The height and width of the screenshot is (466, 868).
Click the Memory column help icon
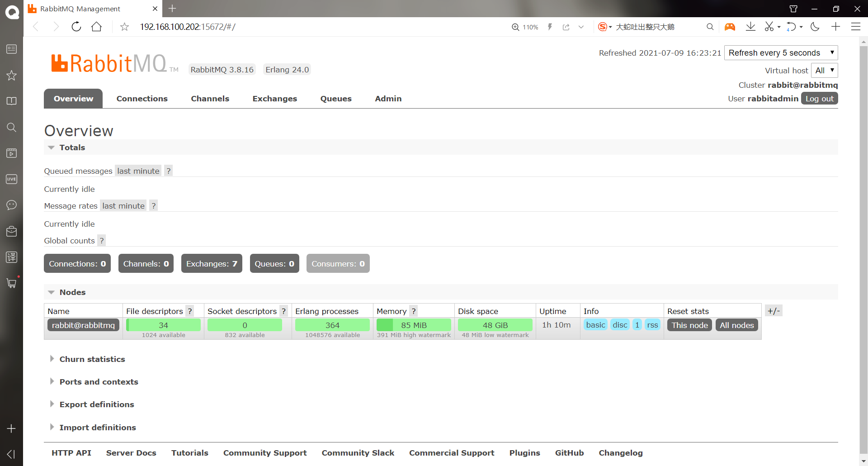click(x=414, y=311)
